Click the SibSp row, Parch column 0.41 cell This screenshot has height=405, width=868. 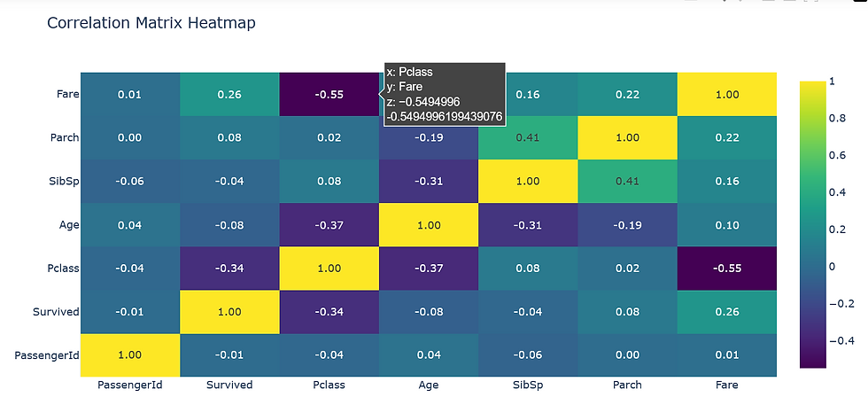[627, 181]
